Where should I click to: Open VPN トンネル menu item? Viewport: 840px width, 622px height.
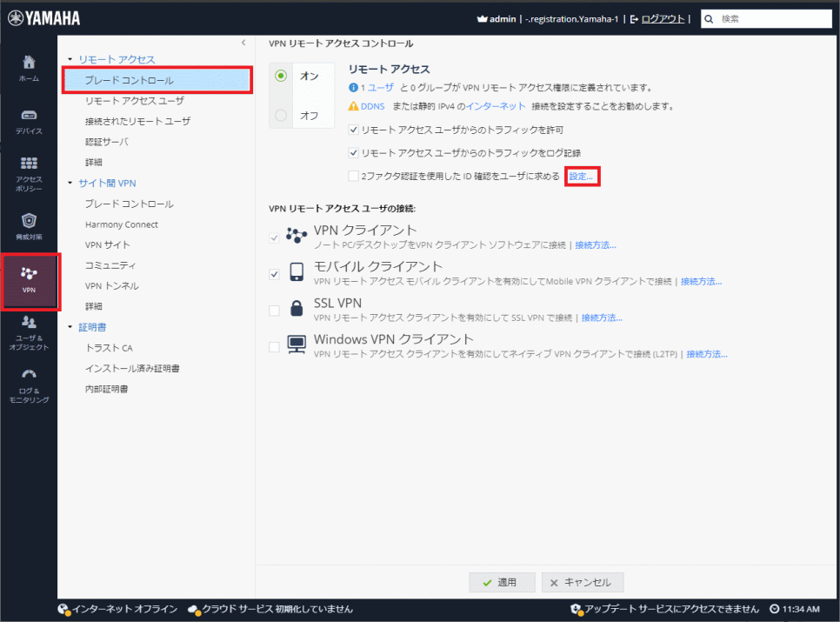coord(111,285)
